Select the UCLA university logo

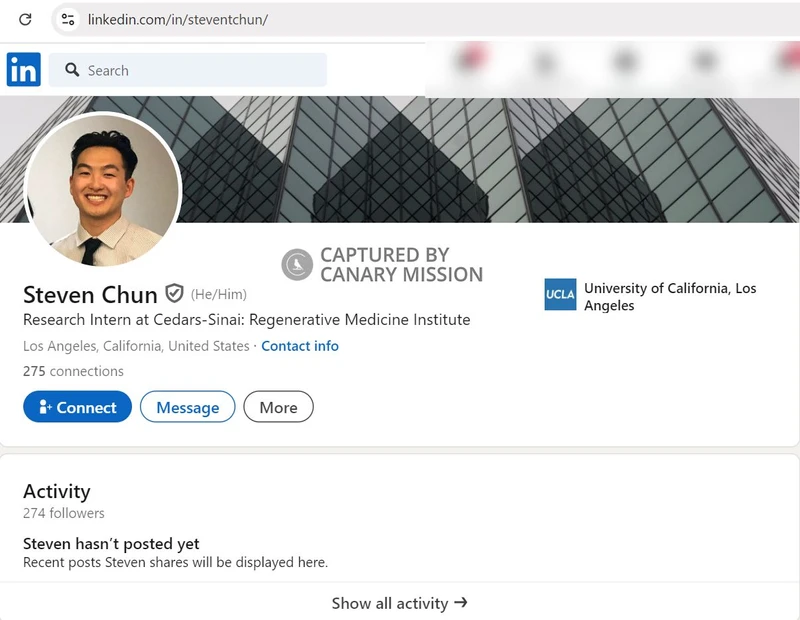[x=561, y=295]
